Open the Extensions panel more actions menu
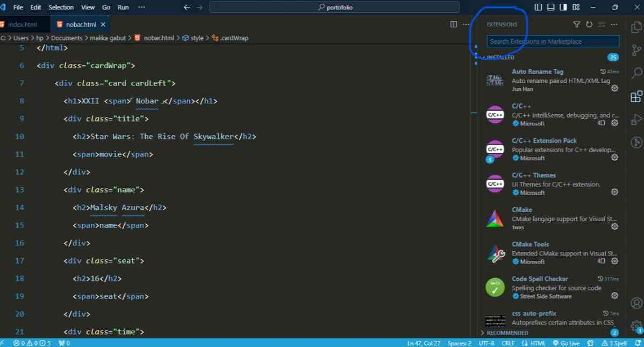 pos(614,24)
